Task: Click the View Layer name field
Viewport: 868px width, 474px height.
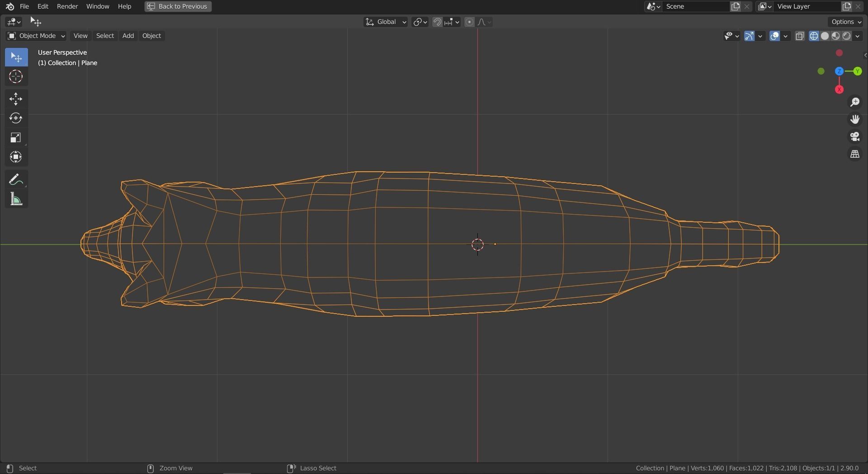Action: (807, 6)
